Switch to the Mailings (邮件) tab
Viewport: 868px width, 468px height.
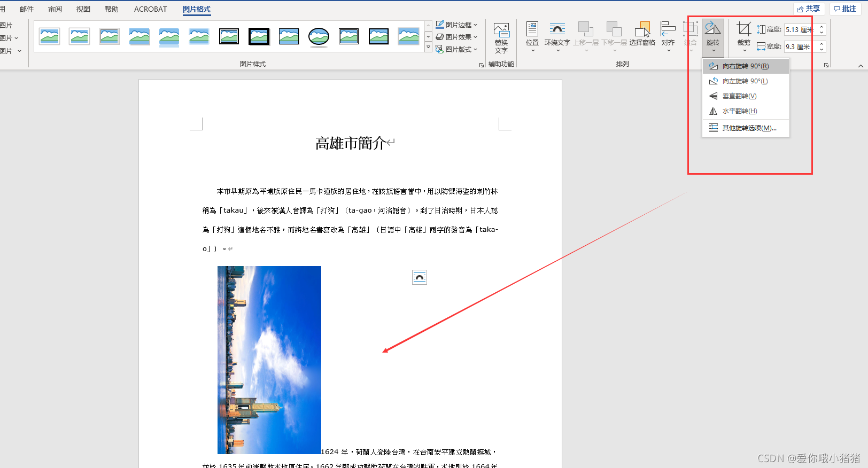27,9
